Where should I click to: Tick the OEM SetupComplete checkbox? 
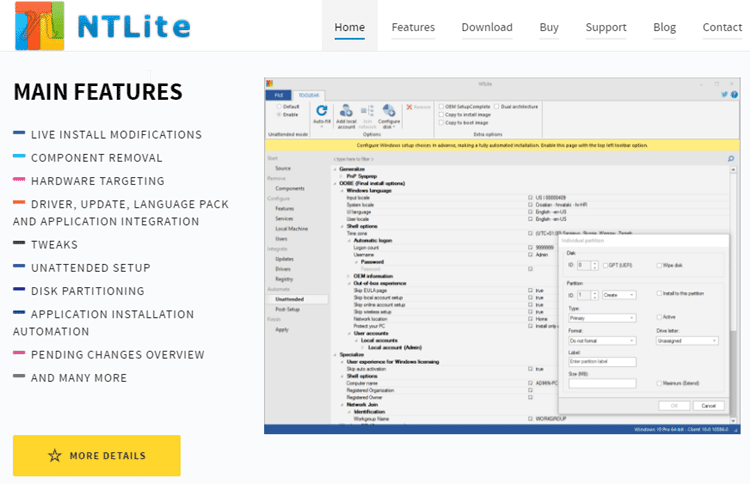click(x=441, y=107)
